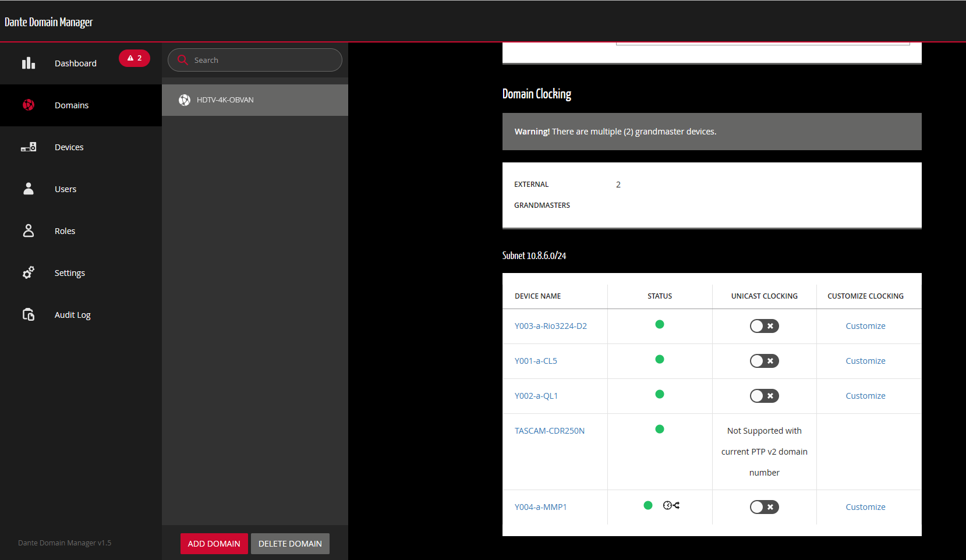The width and height of the screenshot is (966, 560).
Task: Open the TASCAM-CDR250N device link
Action: (549, 431)
